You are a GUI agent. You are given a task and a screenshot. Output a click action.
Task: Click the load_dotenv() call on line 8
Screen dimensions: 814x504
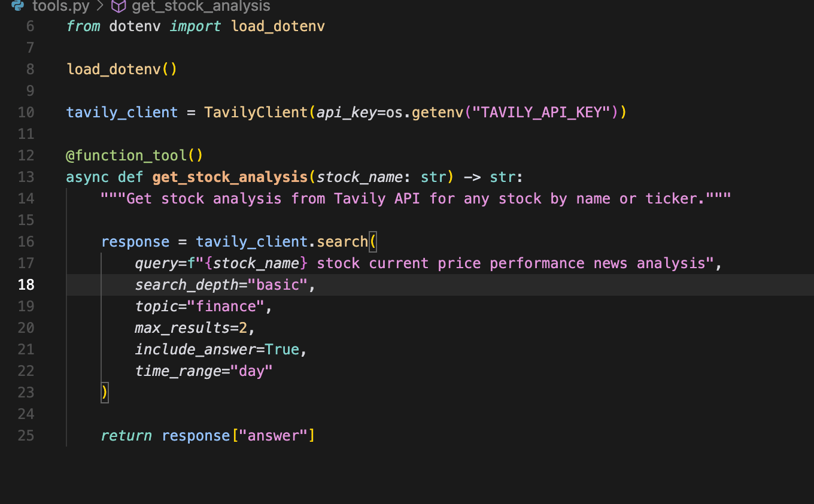(122, 69)
